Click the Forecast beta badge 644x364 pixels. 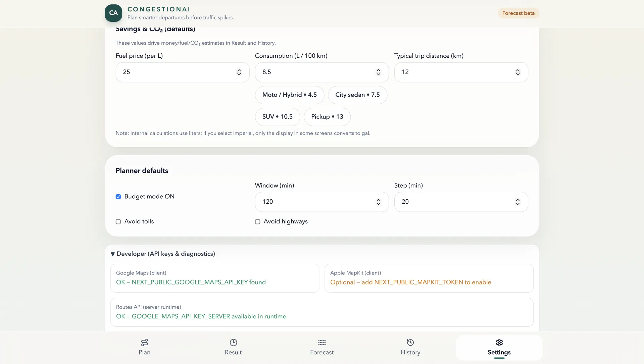pyautogui.click(x=518, y=13)
